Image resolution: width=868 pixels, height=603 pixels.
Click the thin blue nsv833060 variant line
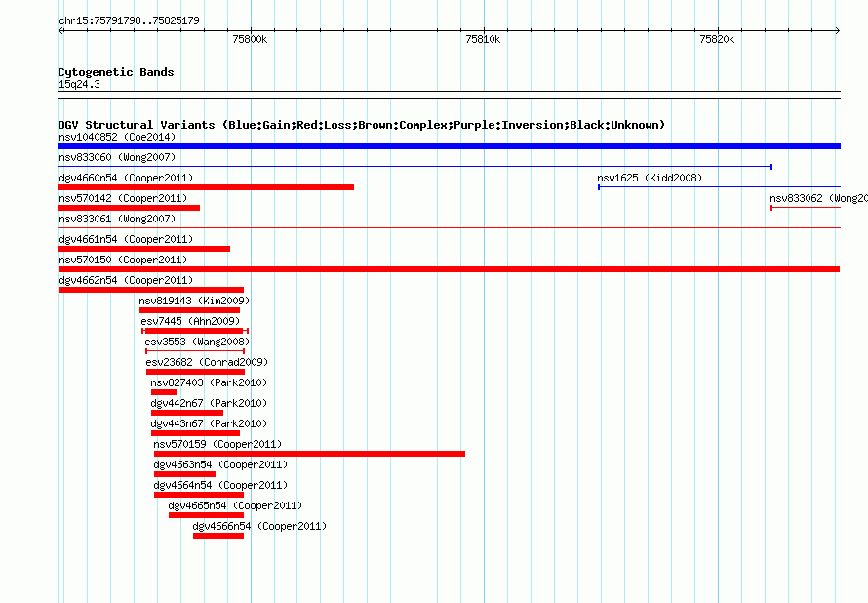point(415,166)
